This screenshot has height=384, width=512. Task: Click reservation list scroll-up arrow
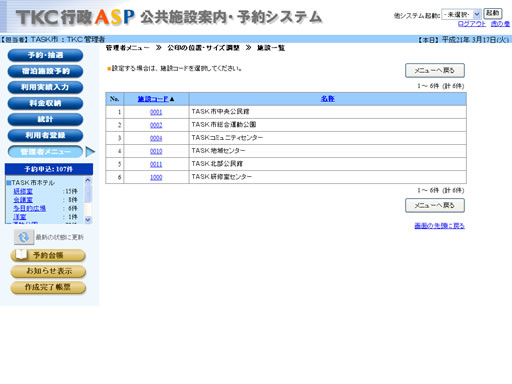pyautogui.click(x=88, y=180)
